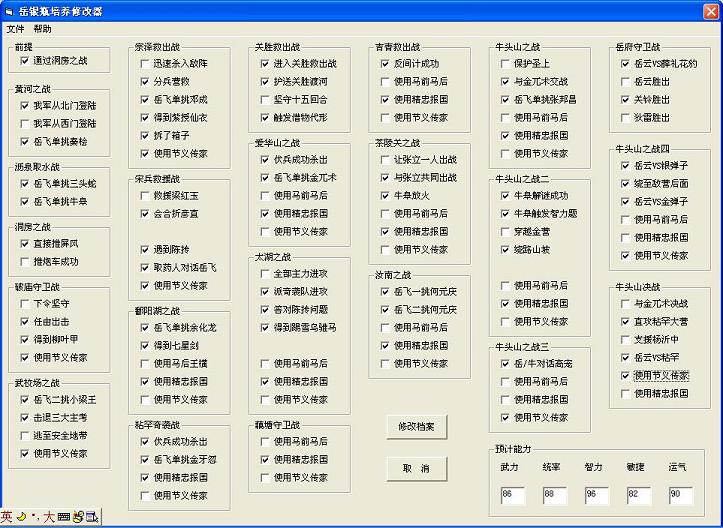Enable the 保护圣上 checkbox
Image resolution: width=723 pixels, height=528 pixels.
coord(506,63)
